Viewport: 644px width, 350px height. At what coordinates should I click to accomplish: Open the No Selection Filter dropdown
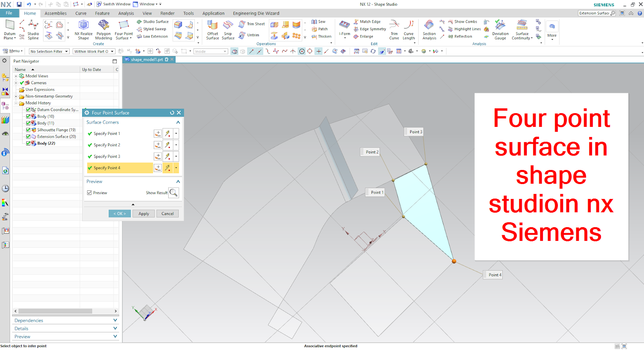(49, 52)
